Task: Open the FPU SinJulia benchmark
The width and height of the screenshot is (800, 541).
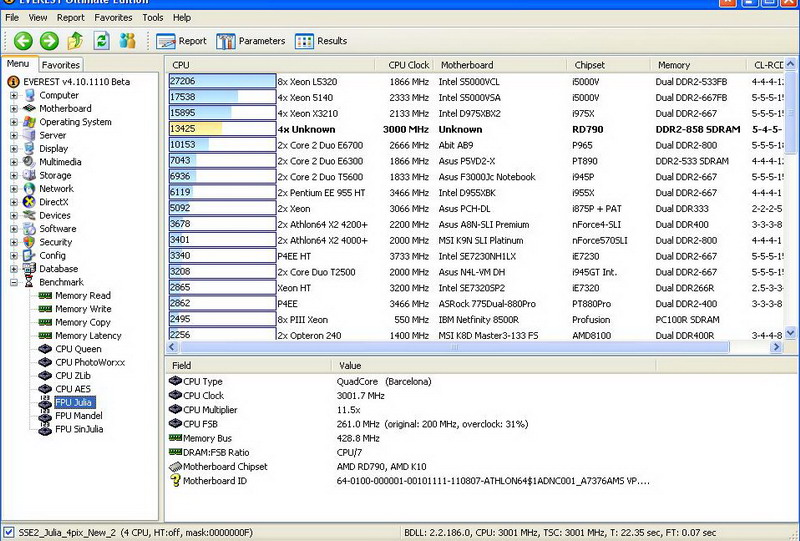Action: [79, 429]
